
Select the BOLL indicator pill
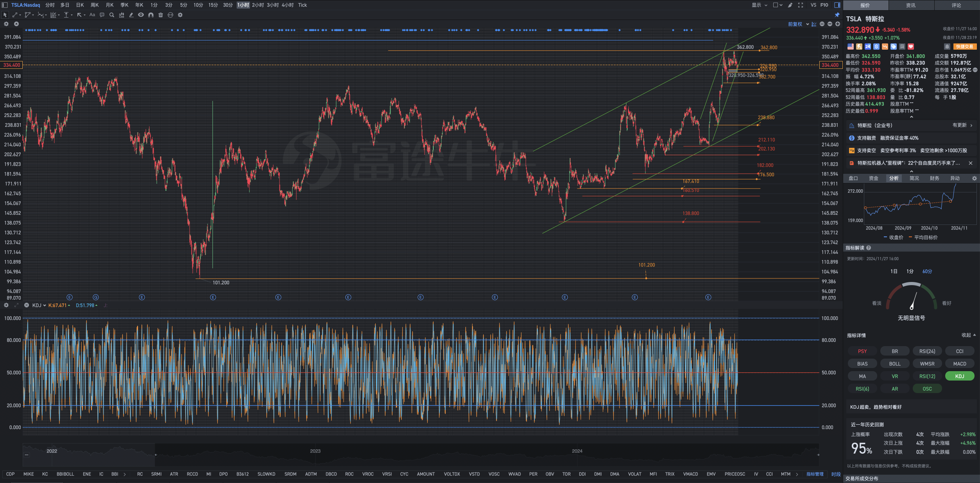(894, 364)
